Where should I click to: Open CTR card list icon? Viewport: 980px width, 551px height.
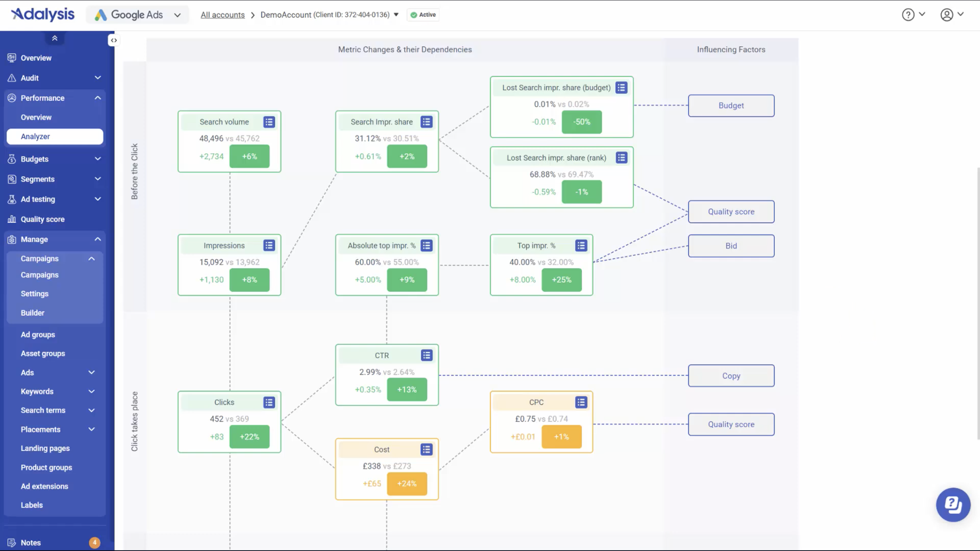coord(426,355)
